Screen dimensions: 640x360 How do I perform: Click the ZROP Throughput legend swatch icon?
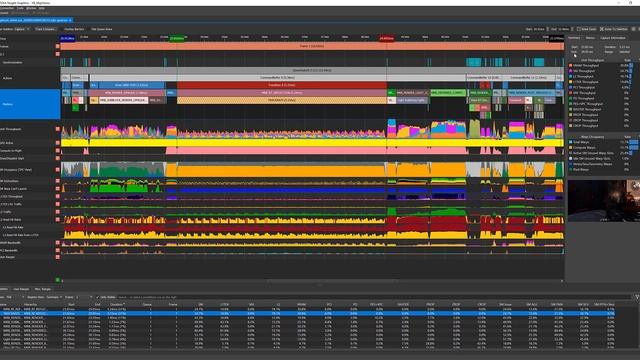[x=571, y=120]
